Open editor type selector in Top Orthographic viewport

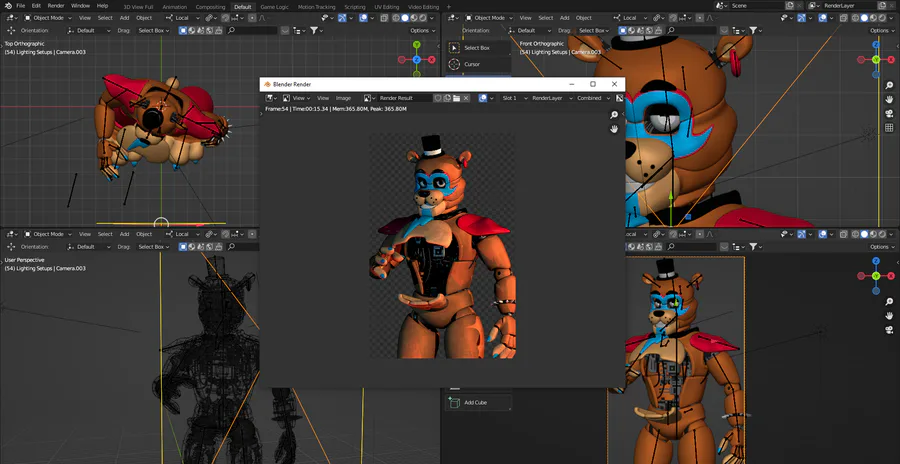click(10, 18)
